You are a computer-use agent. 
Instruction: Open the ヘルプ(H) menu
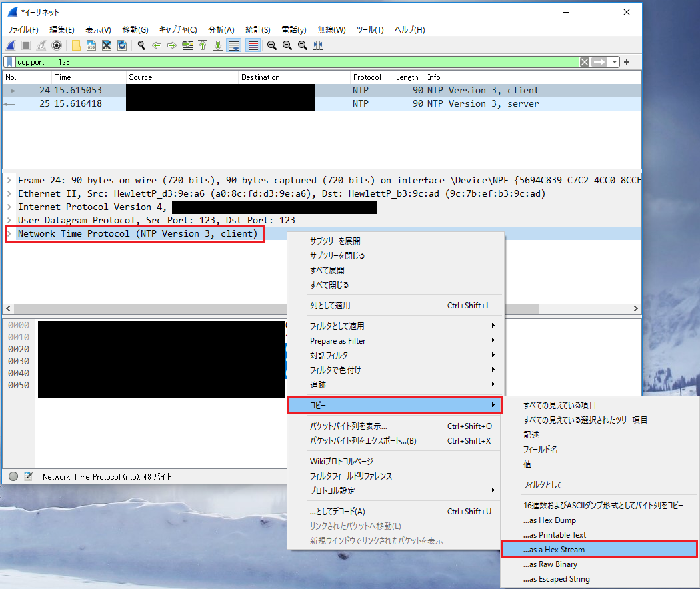[x=409, y=30]
